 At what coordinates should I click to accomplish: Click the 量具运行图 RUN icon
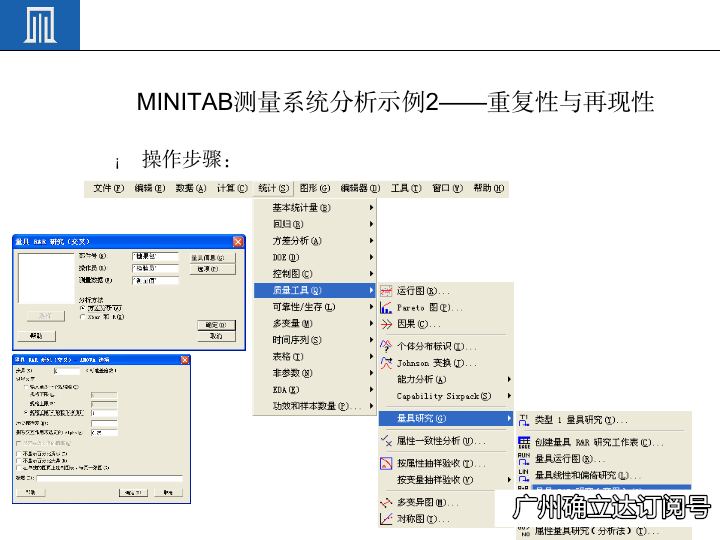tap(524, 458)
